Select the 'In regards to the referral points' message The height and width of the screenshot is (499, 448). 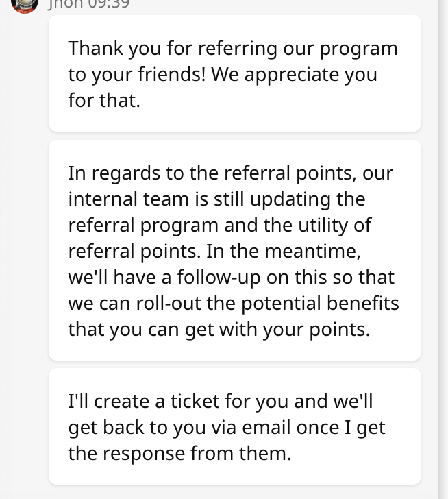tap(235, 250)
